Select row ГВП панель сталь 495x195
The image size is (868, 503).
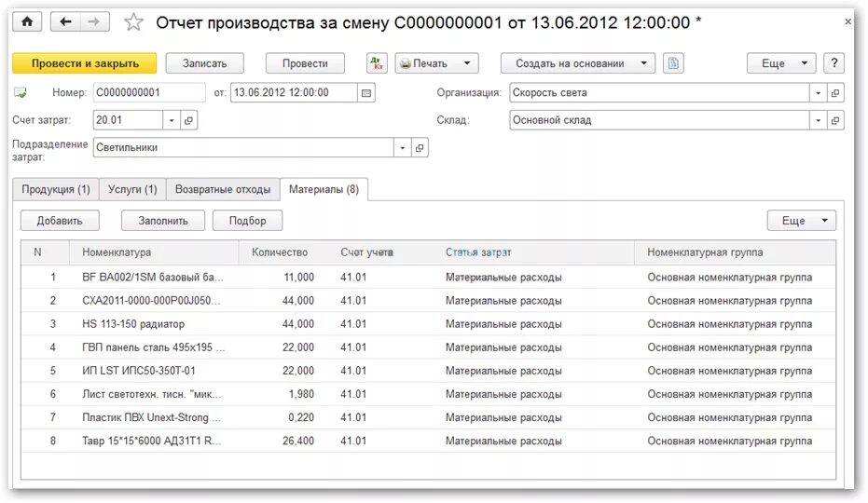tap(429, 347)
